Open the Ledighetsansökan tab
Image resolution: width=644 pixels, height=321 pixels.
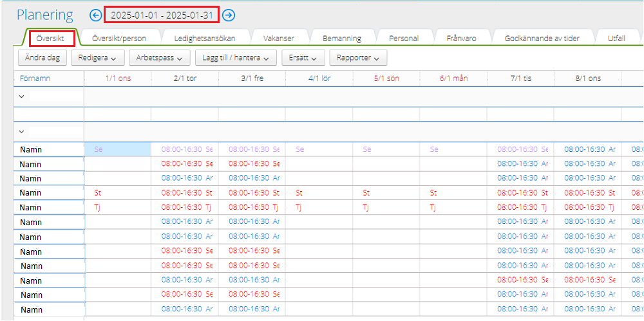(x=205, y=38)
